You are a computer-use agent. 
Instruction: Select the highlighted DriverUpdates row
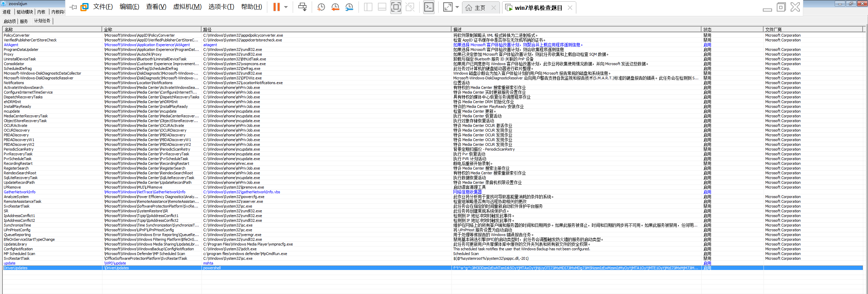coord(433,268)
